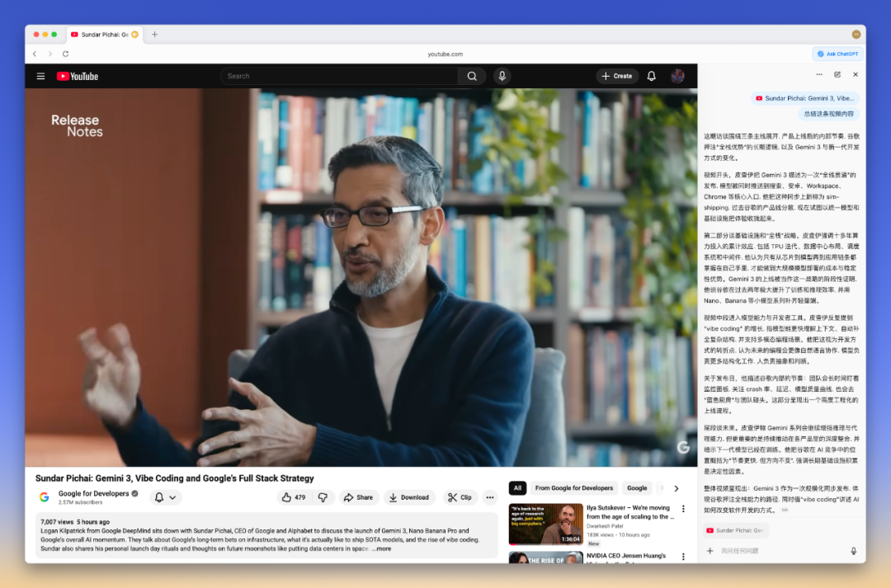
Task: Click the YouTube search magnifier button
Action: (x=471, y=76)
